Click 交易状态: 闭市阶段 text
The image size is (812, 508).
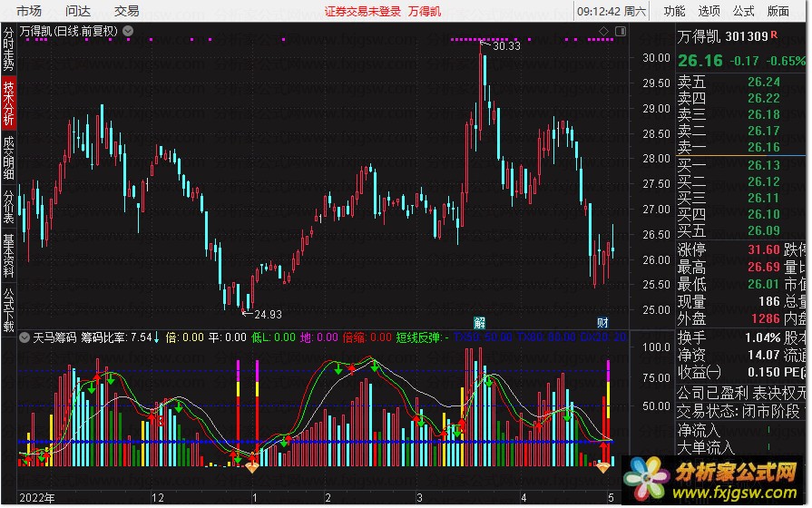coord(739,412)
